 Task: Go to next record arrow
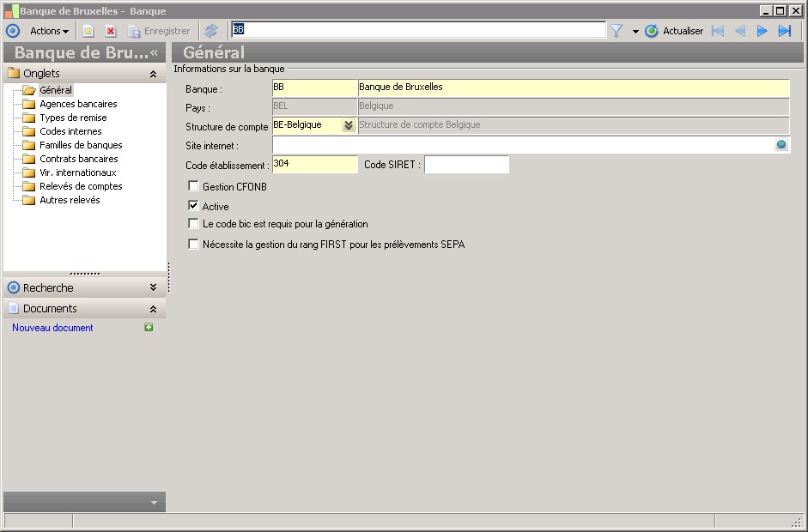[x=762, y=31]
